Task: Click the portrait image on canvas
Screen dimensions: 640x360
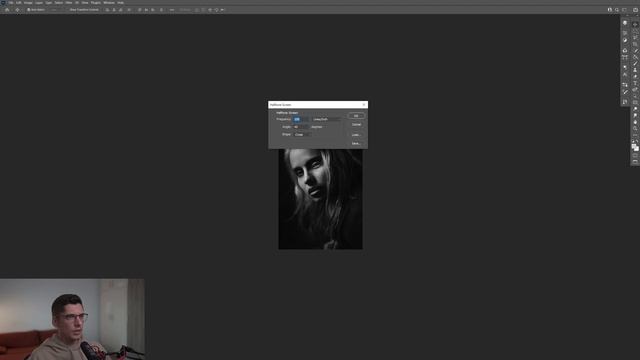Action: 320,199
